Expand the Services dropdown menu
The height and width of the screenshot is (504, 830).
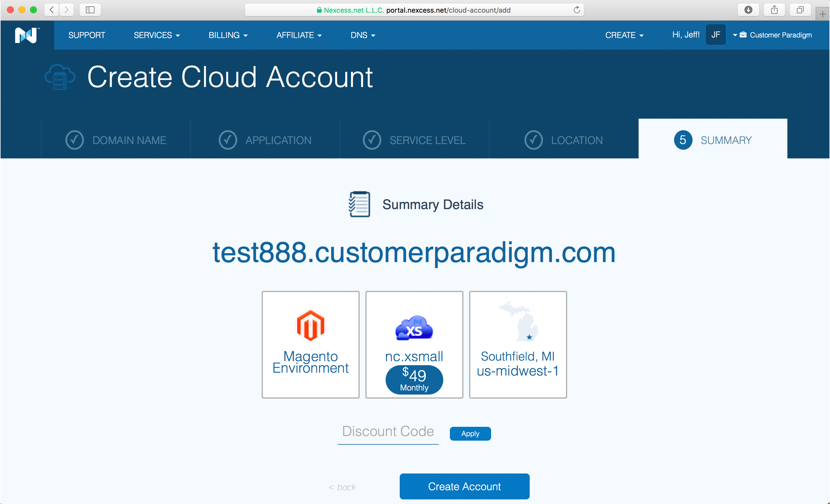pos(157,35)
